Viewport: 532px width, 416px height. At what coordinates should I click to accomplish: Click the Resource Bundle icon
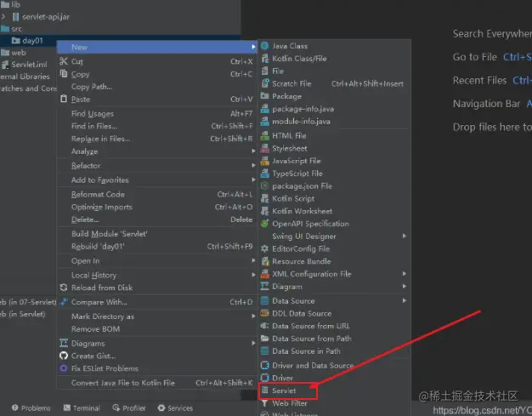[x=264, y=261]
